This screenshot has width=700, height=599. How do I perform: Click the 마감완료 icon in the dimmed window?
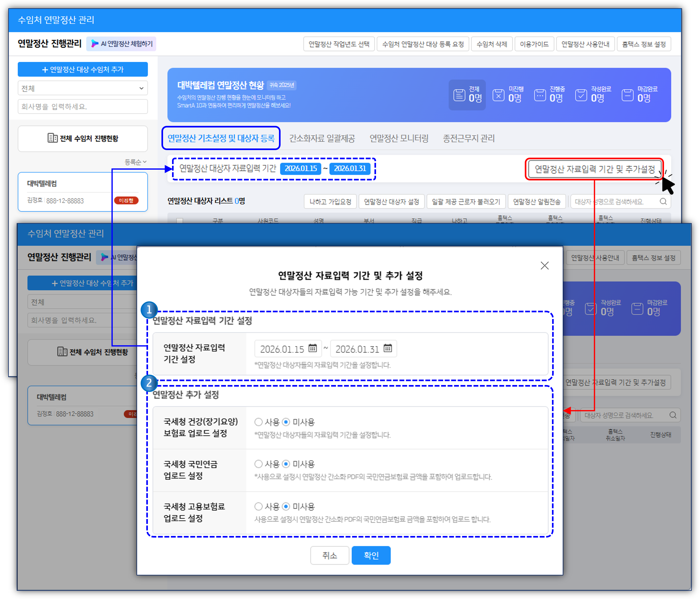637,309
